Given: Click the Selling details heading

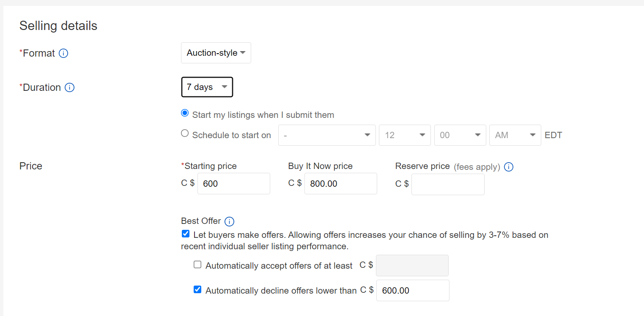Looking at the screenshot, I should click(x=58, y=26).
